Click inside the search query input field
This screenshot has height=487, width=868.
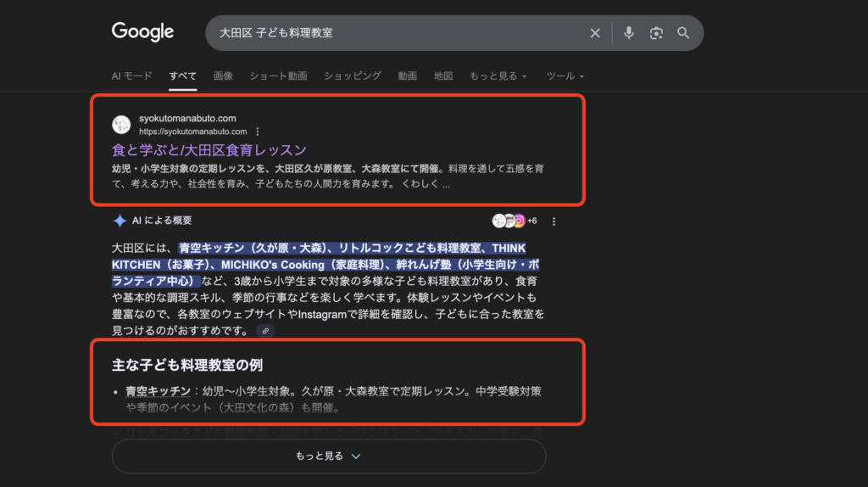click(390, 33)
